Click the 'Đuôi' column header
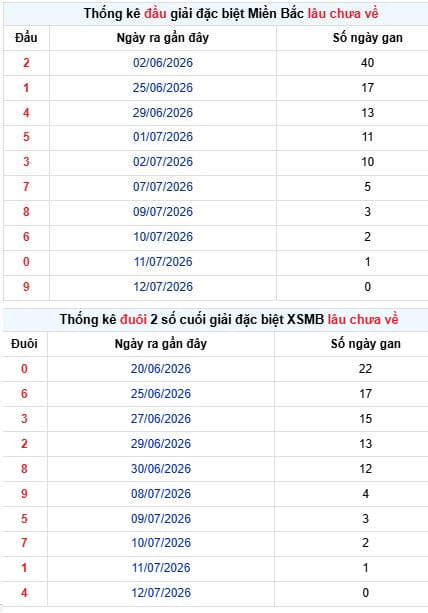 [24, 344]
